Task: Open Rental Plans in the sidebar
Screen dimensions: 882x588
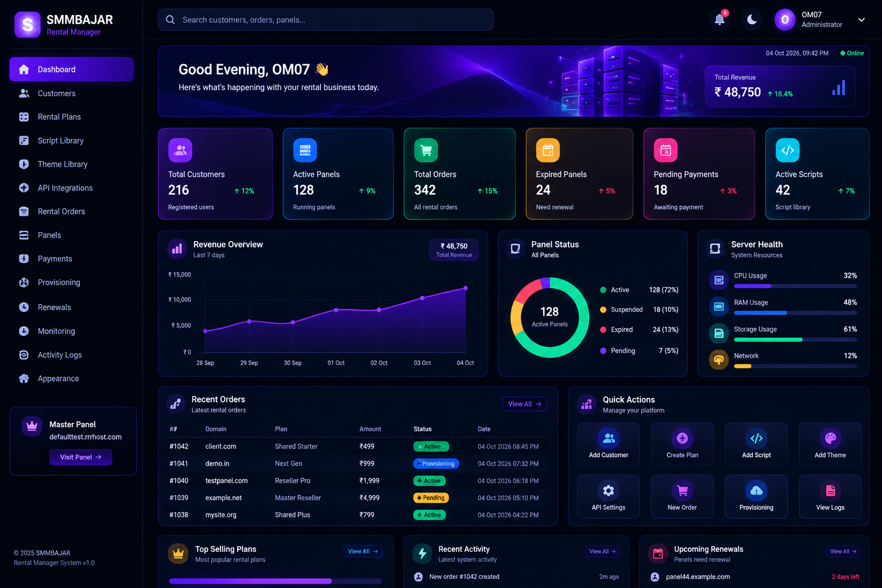Action: (x=71, y=117)
